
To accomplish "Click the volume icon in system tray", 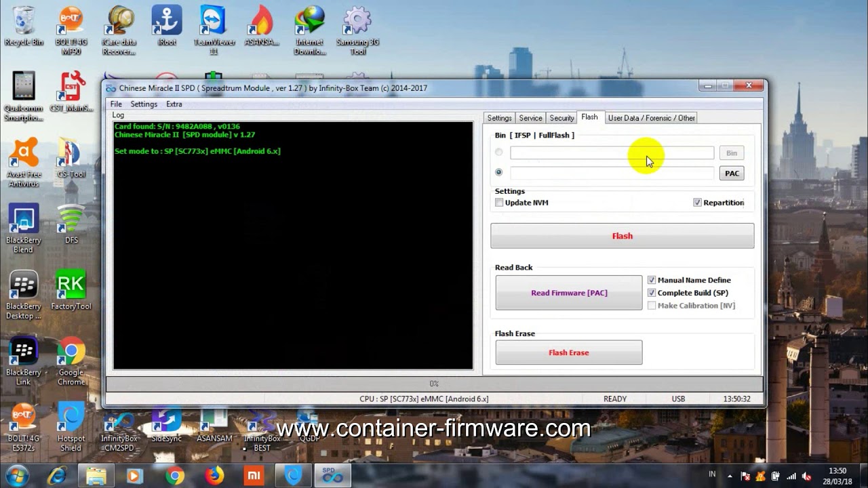I will pyautogui.click(x=807, y=476).
